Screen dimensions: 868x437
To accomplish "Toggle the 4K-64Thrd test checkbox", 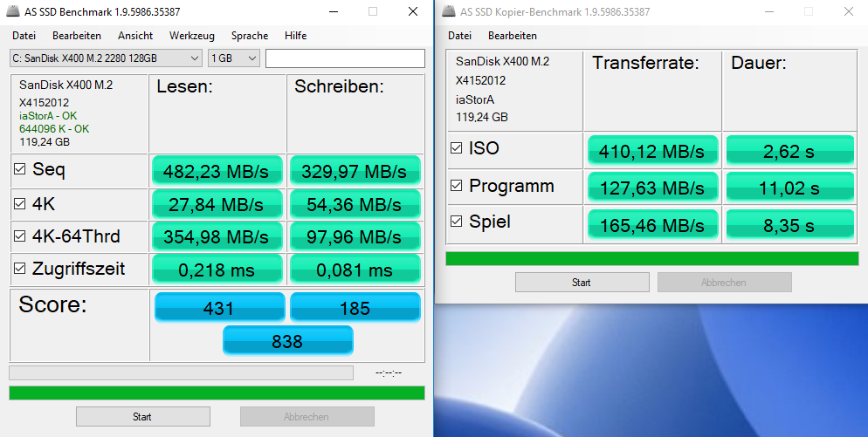I will 20,236.
